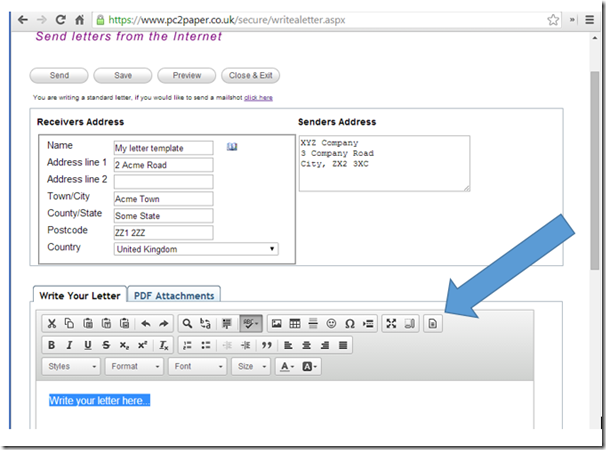This screenshot has height=450, width=606.
Task: Open text color picker
Action: 287,366
